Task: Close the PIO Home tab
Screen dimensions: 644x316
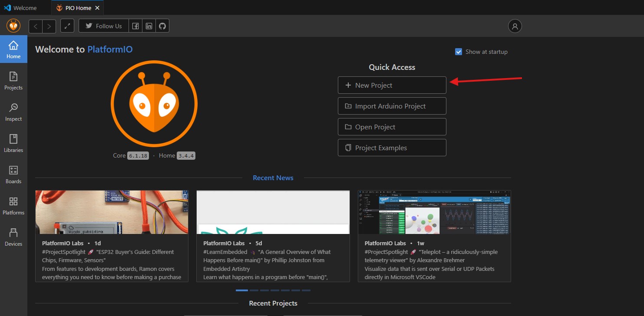Action: [x=97, y=8]
